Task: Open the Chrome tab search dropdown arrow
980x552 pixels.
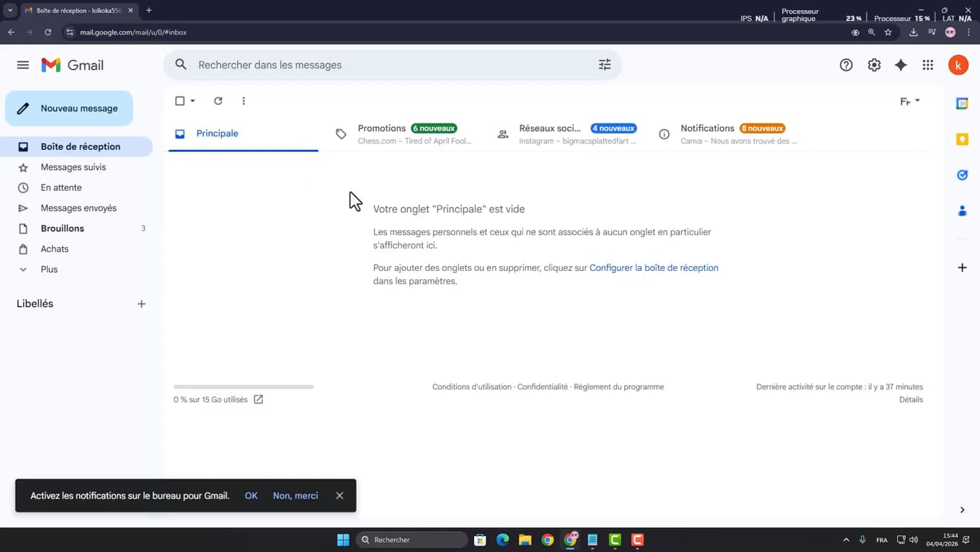Action: [10, 11]
